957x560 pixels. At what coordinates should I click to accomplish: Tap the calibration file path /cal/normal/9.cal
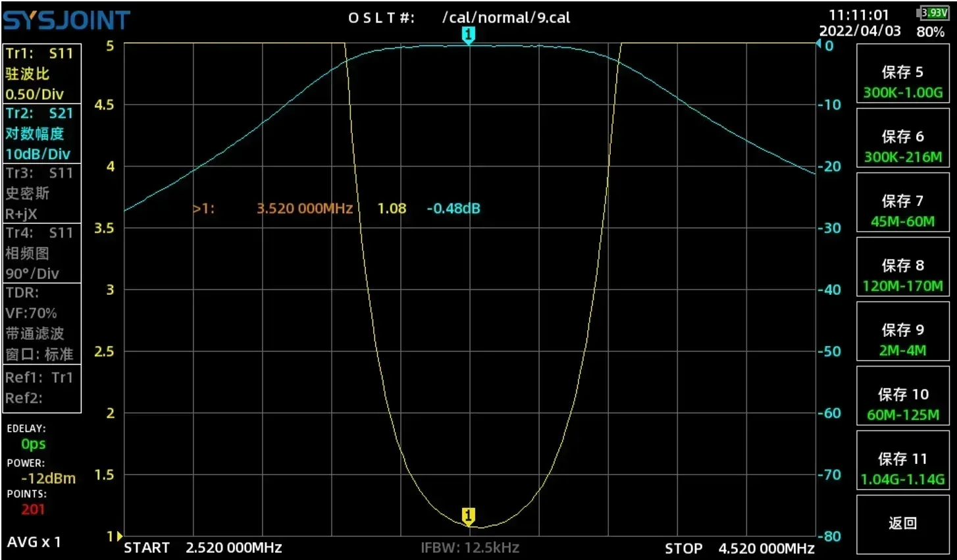[506, 18]
